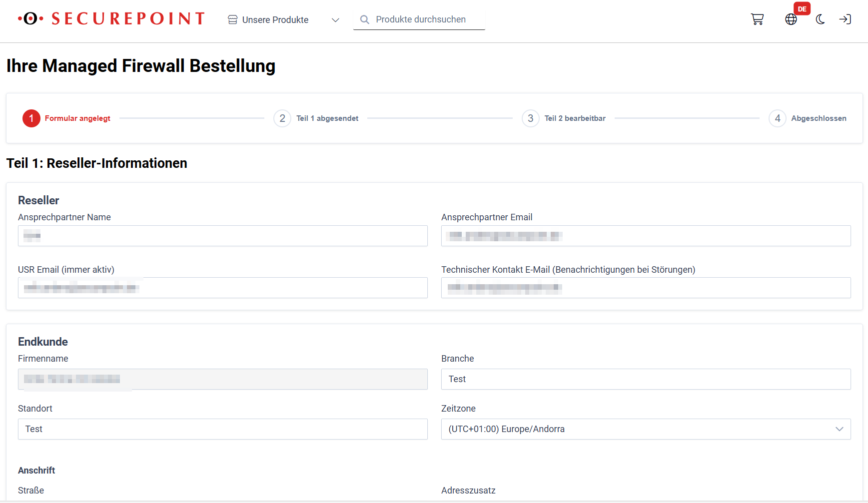Click the shop icon beside Unsere Produkte
The height and width of the screenshot is (503, 868).
coord(232,19)
